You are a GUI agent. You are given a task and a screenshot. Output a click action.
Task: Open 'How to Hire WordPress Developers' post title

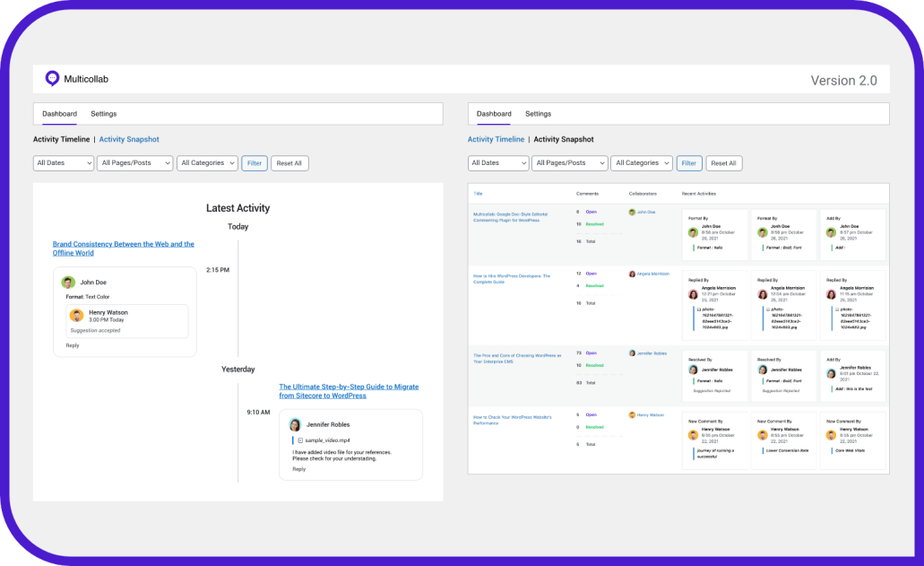[x=512, y=279]
